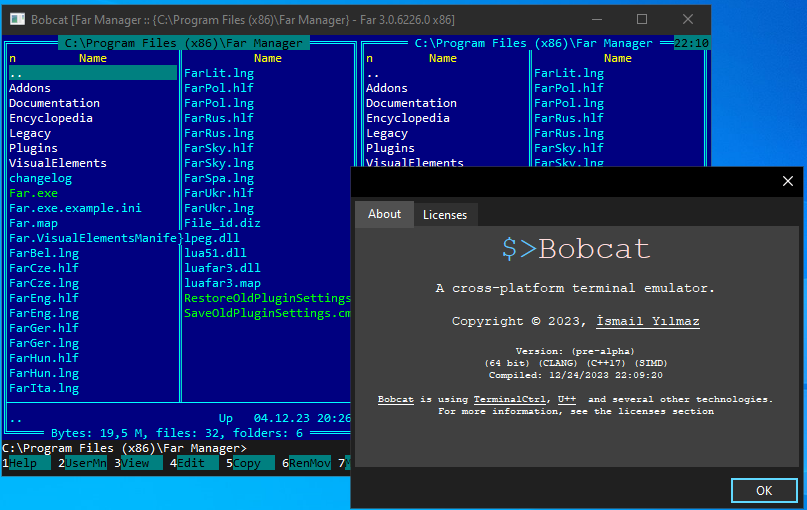This screenshot has height=510, width=807.
Task: Select File_id.diz in left panel
Action: (222, 223)
